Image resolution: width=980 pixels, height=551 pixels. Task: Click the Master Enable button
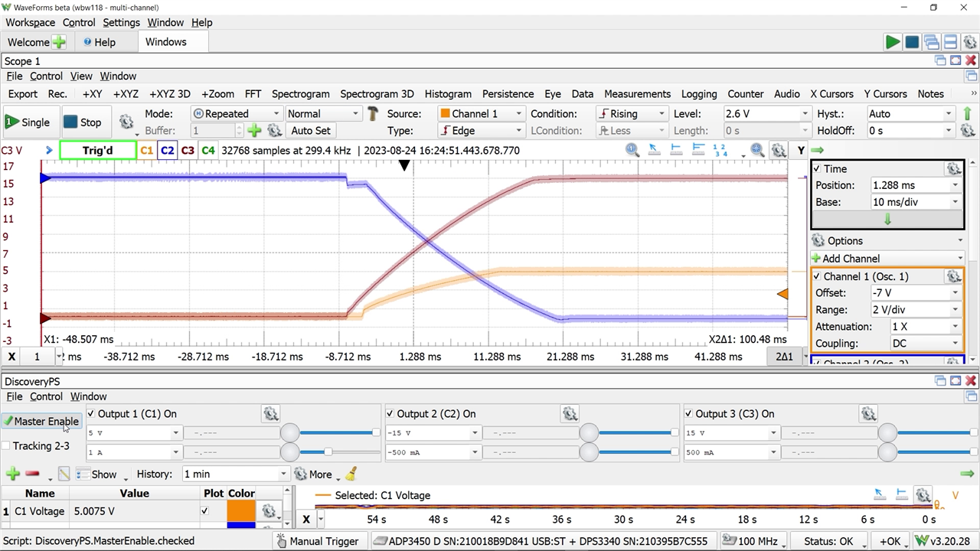[41, 422]
